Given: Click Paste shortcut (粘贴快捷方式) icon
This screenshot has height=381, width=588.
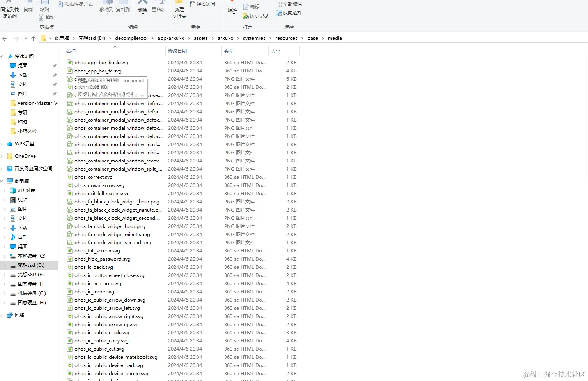Looking at the screenshot, I should [60, 4].
